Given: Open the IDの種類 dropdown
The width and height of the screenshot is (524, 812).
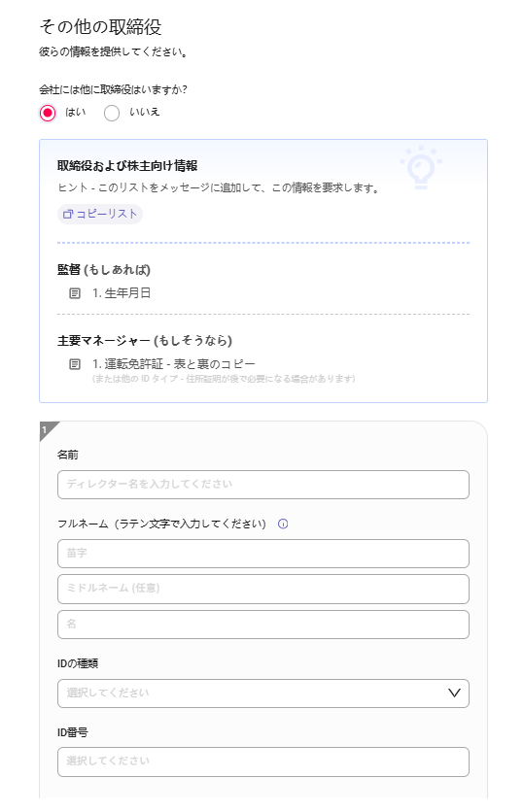Looking at the screenshot, I should [x=263, y=694].
